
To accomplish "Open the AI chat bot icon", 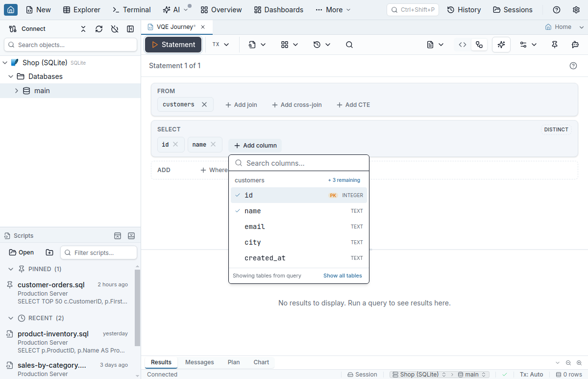I will click(575, 45).
